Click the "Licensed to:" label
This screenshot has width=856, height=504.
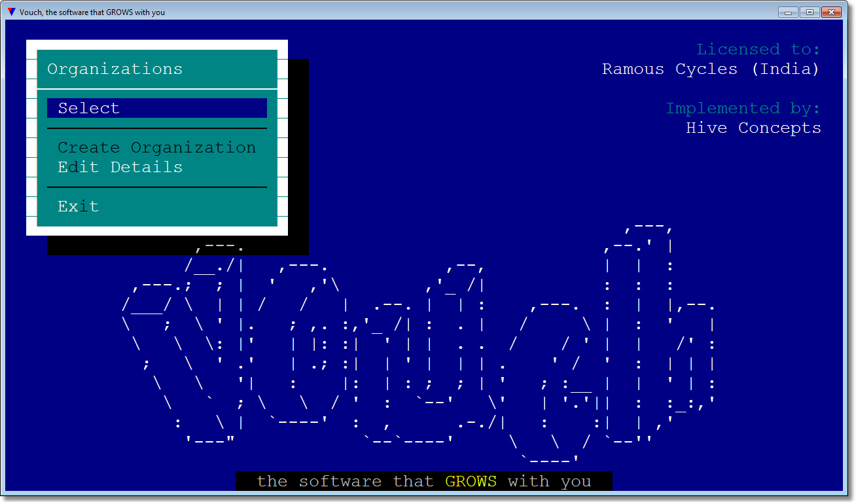click(758, 49)
